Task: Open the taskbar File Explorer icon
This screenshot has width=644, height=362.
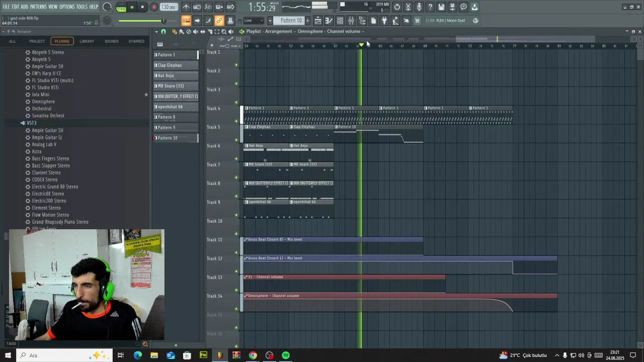Action: tap(154, 355)
